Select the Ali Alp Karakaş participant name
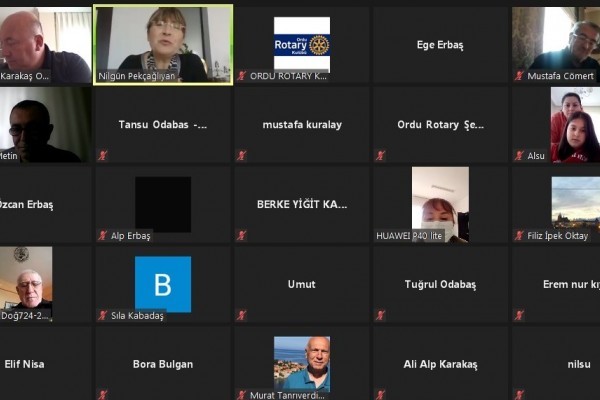This screenshot has height=400, width=600. [440, 364]
